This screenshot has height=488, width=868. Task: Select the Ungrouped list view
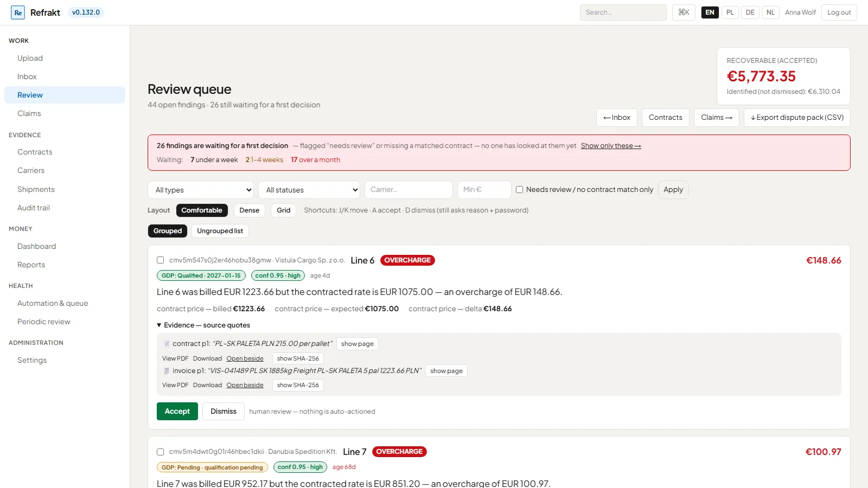pos(220,231)
